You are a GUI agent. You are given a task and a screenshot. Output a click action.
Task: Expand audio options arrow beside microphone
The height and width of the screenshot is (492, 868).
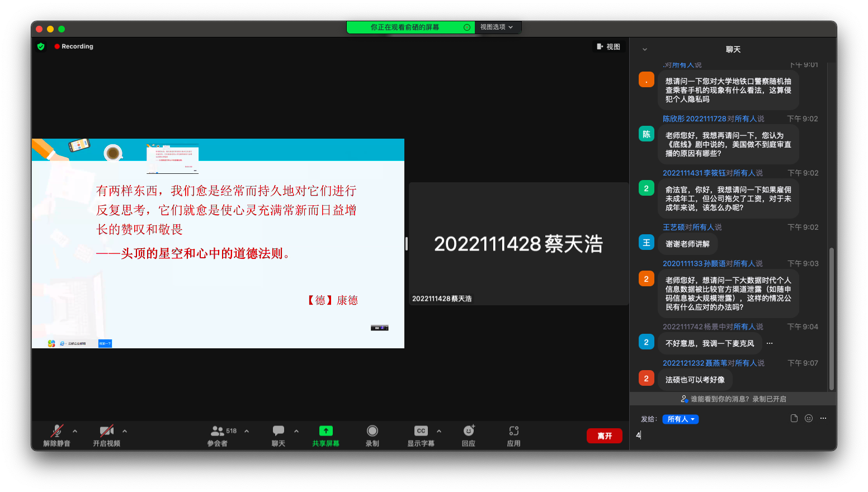point(75,431)
